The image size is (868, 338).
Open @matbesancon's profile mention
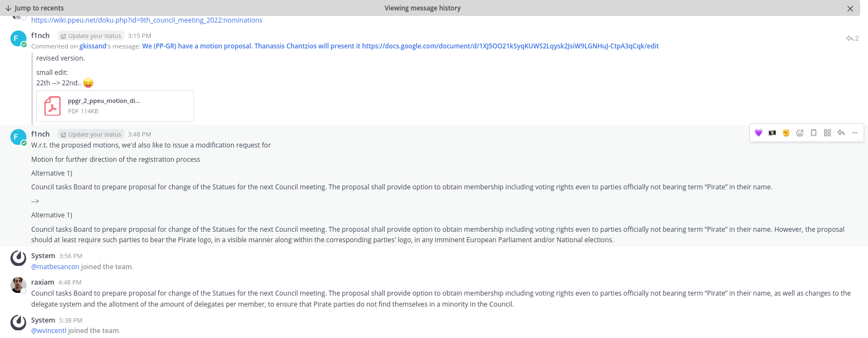pyautogui.click(x=56, y=267)
